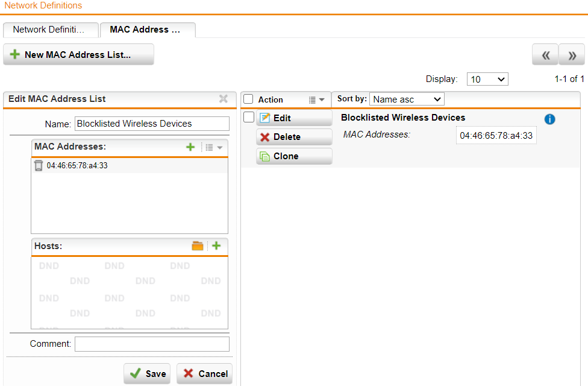The height and width of the screenshot is (386, 588).
Task: Click the 1-1 of 1 pager text
Action: coord(569,79)
